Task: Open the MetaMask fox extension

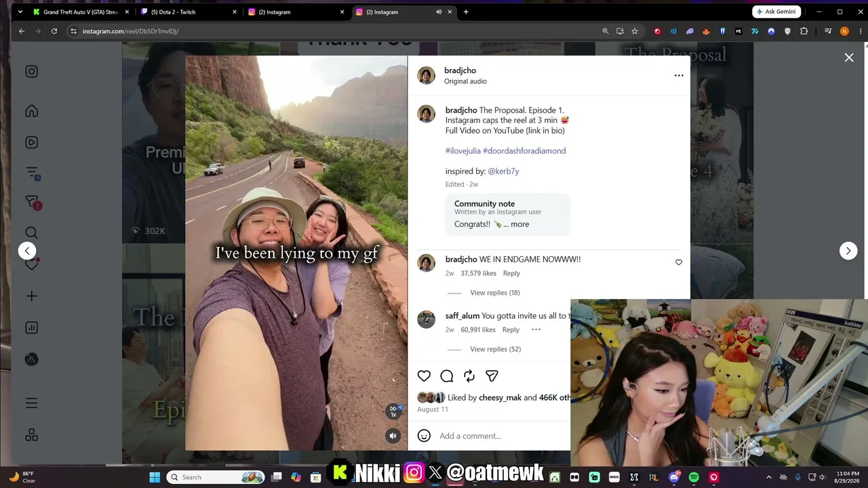Action: tap(706, 31)
